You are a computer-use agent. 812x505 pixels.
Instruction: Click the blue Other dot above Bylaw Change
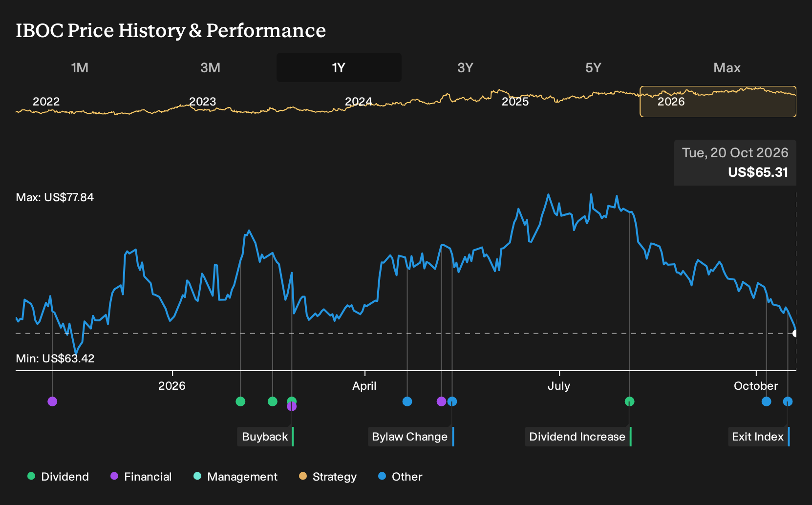pos(452,401)
